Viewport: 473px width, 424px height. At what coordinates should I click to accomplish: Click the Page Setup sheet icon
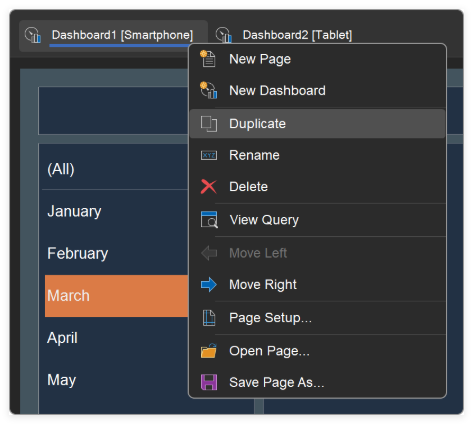pos(209,317)
